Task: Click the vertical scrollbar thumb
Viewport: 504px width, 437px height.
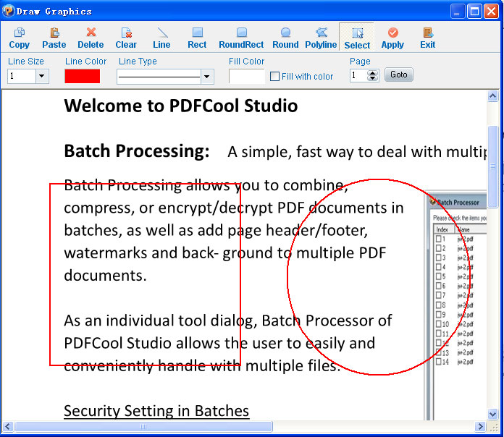Action: (492, 166)
